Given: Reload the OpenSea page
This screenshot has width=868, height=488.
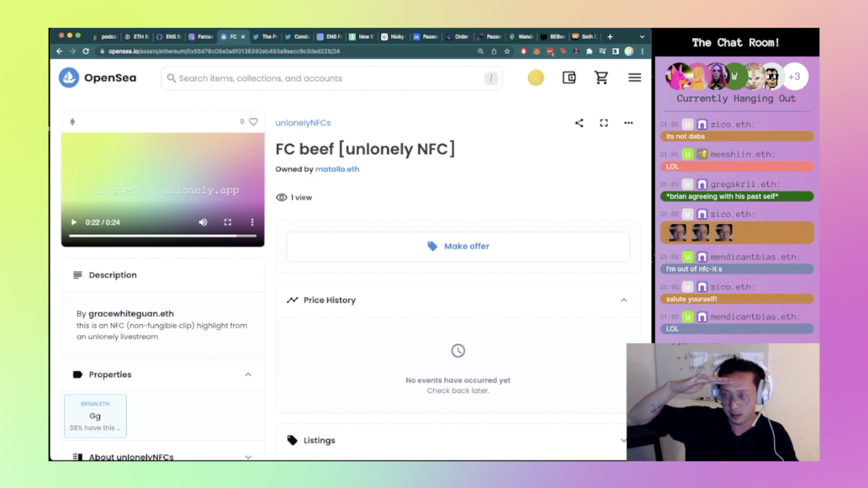Looking at the screenshot, I should [x=86, y=51].
